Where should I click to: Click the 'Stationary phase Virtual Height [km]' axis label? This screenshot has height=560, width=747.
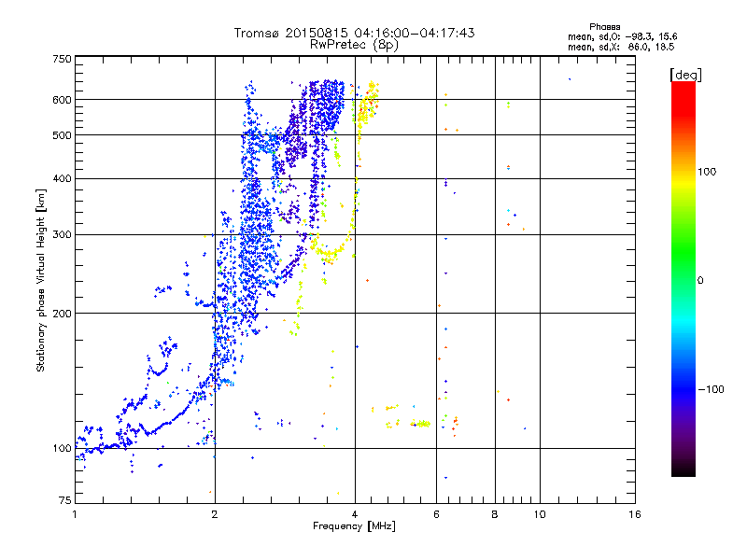point(40,281)
